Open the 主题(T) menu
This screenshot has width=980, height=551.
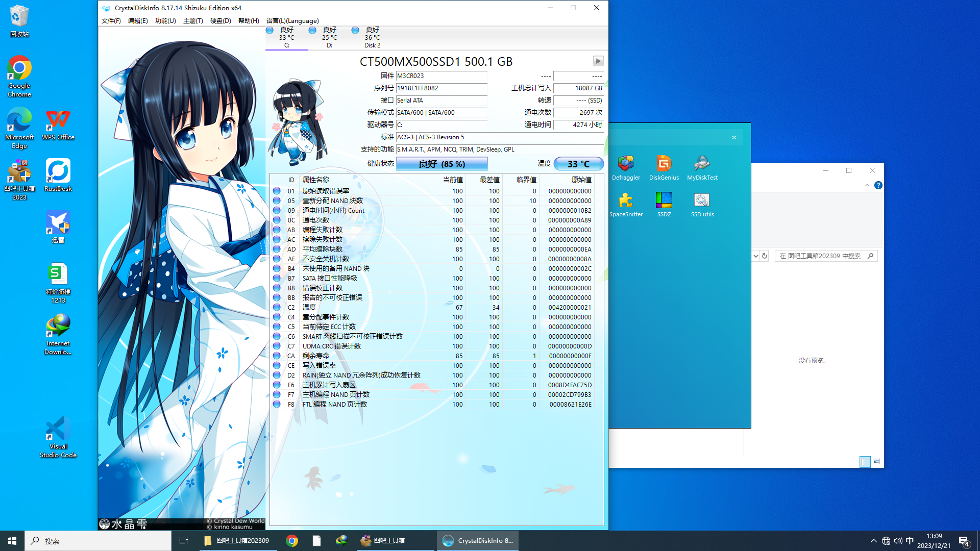tap(193, 20)
